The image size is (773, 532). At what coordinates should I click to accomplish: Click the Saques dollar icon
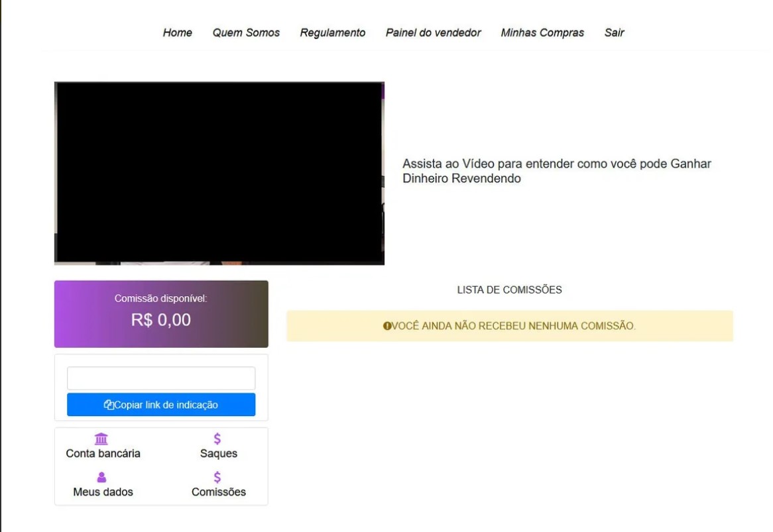pyautogui.click(x=217, y=438)
